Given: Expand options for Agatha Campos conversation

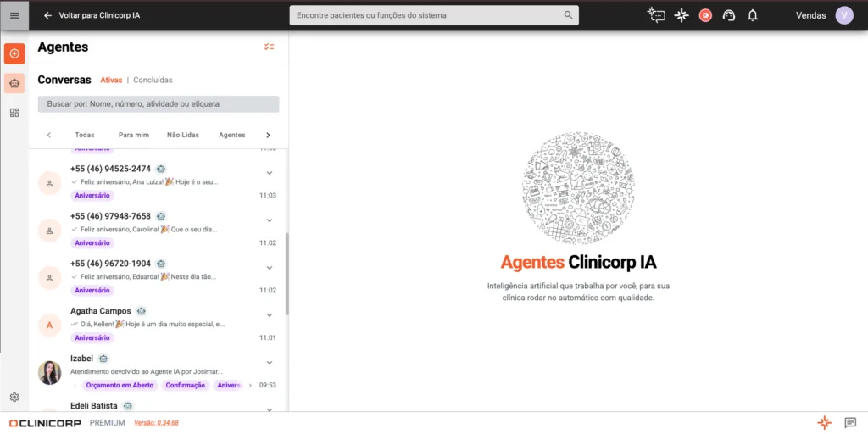Looking at the screenshot, I should pyautogui.click(x=270, y=315).
